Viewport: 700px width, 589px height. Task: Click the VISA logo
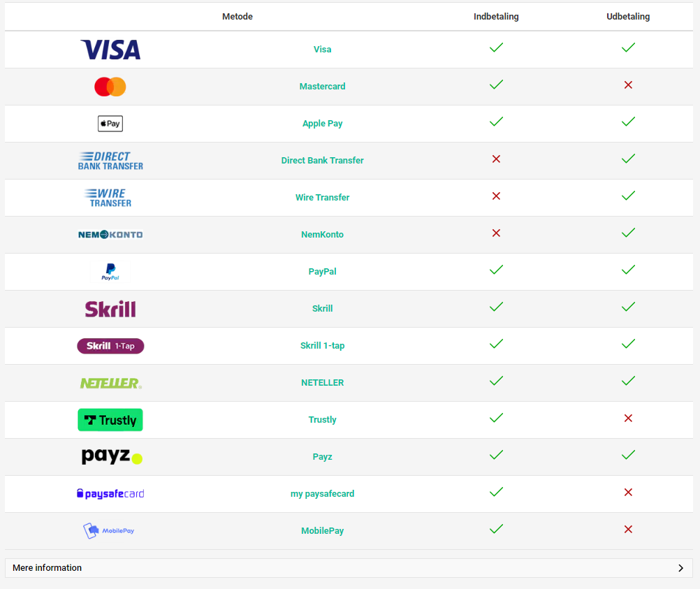pos(110,50)
